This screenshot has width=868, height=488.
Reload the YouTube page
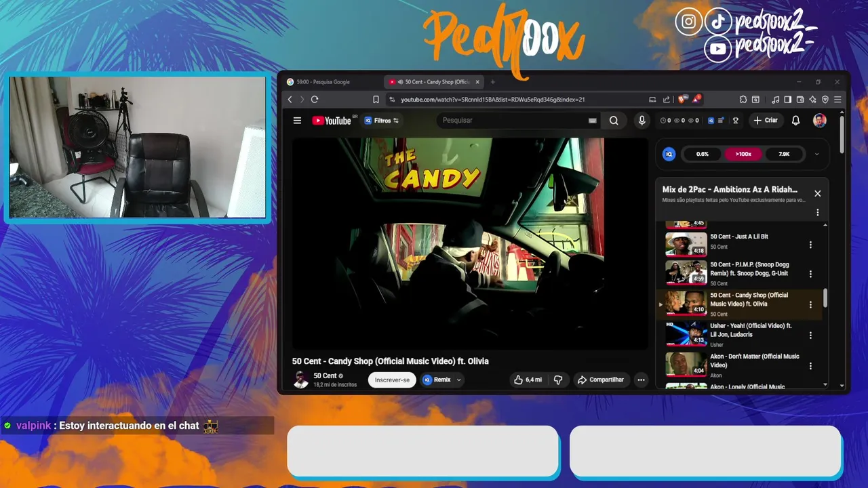pos(315,100)
